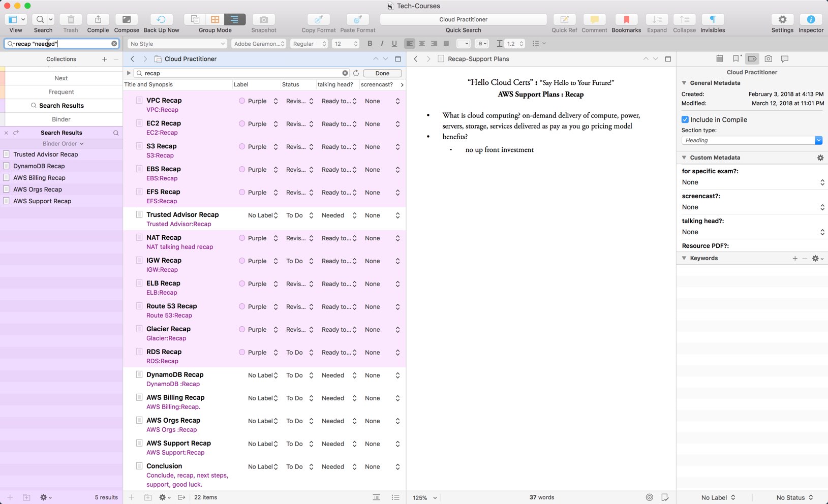This screenshot has width=828, height=504.
Task: Toggle bold formatting button
Action: (x=370, y=44)
